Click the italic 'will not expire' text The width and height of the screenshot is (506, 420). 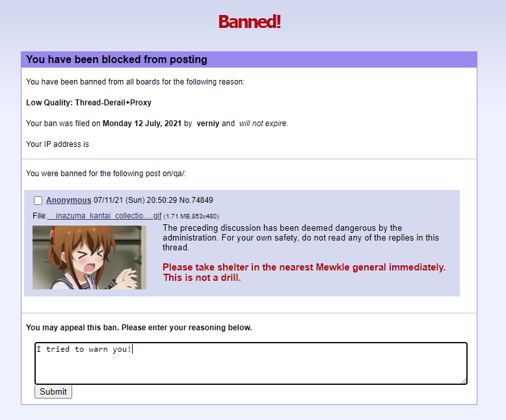(263, 124)
